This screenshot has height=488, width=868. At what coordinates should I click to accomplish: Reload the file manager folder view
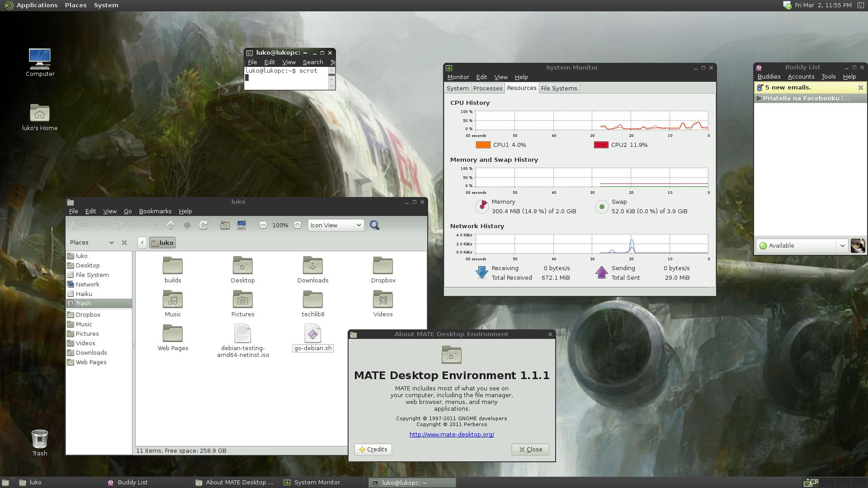tap(203, 225)
